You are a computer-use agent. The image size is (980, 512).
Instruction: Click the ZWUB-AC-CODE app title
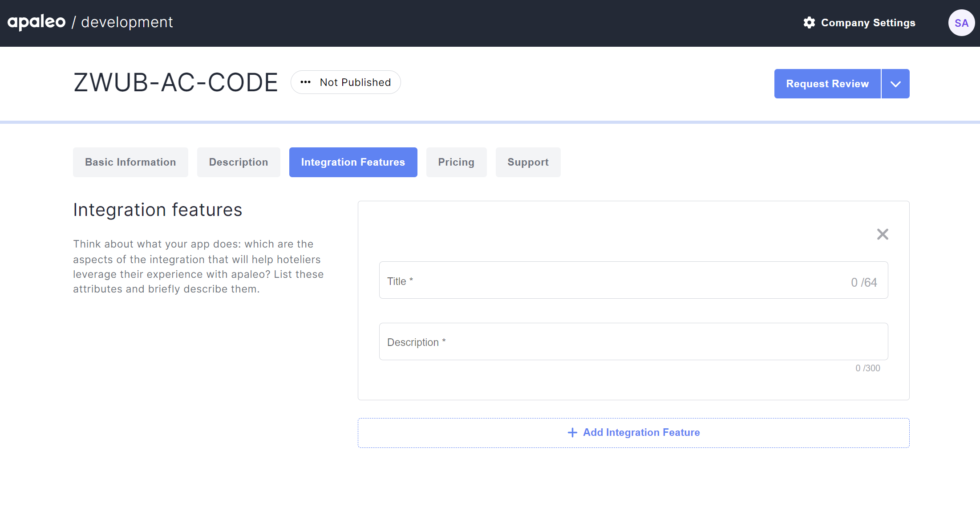coord(176,82)
